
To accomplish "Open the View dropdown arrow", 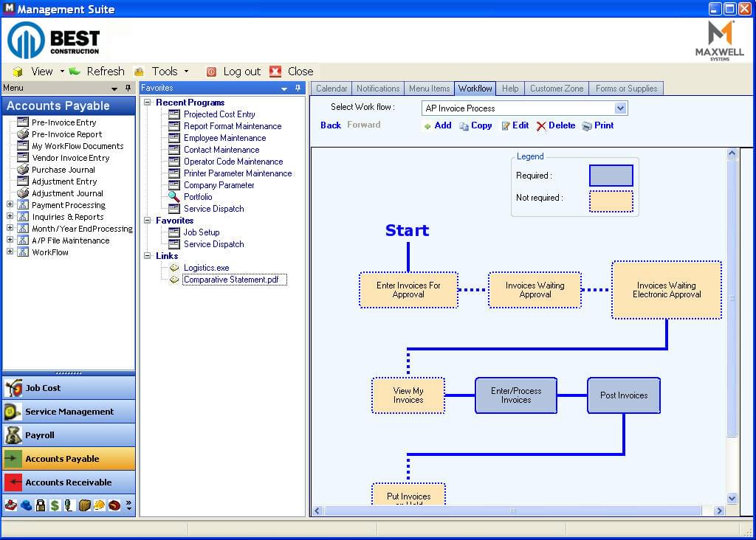I will pyautogui.click(x=62, y=72).
